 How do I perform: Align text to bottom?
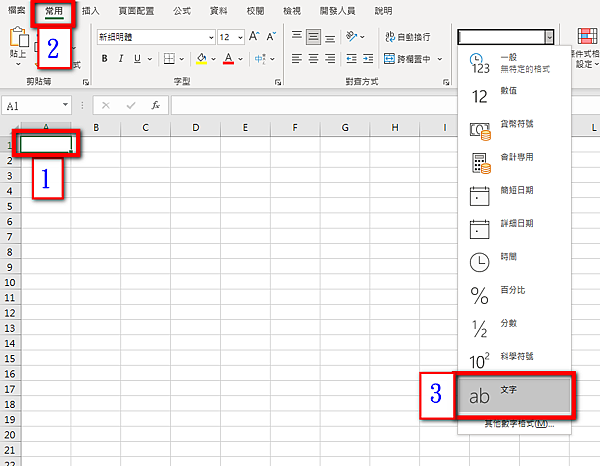tap(330, 37)
